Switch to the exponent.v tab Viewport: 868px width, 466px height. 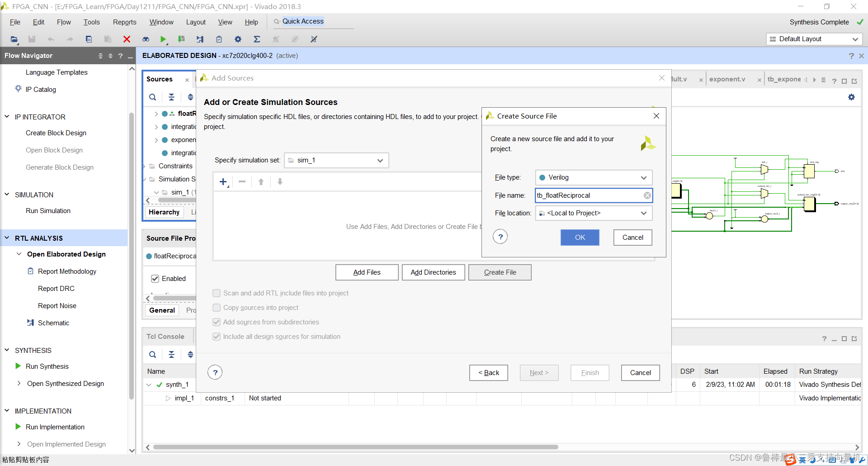[x=727, y=79]
